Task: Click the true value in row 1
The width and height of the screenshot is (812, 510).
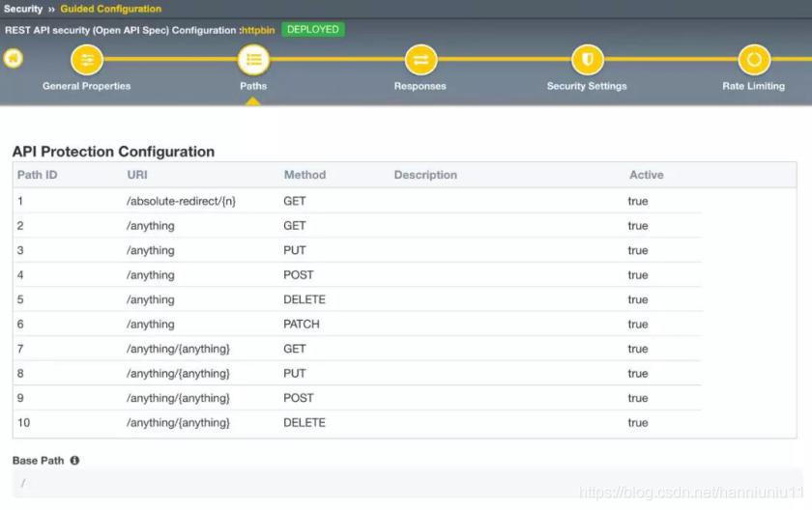Action: pos(638,201)
